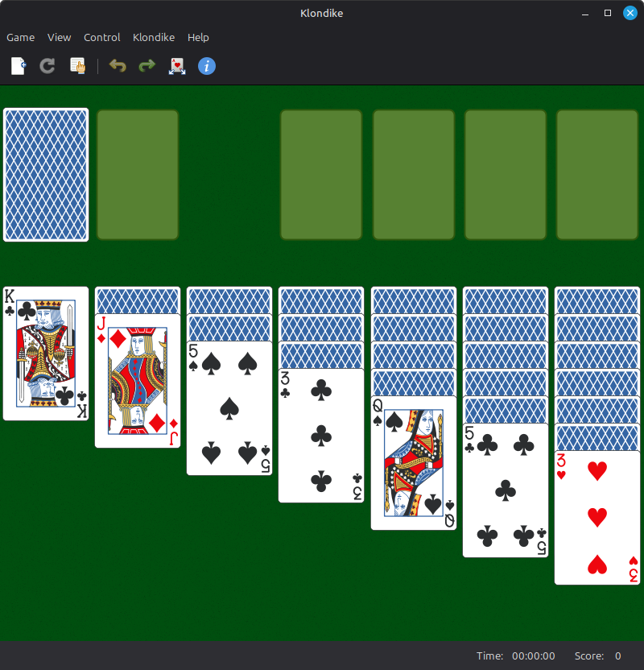Deal from the stock pile
This screenshot has width=644, height=670.
click(x=46, y=175)
